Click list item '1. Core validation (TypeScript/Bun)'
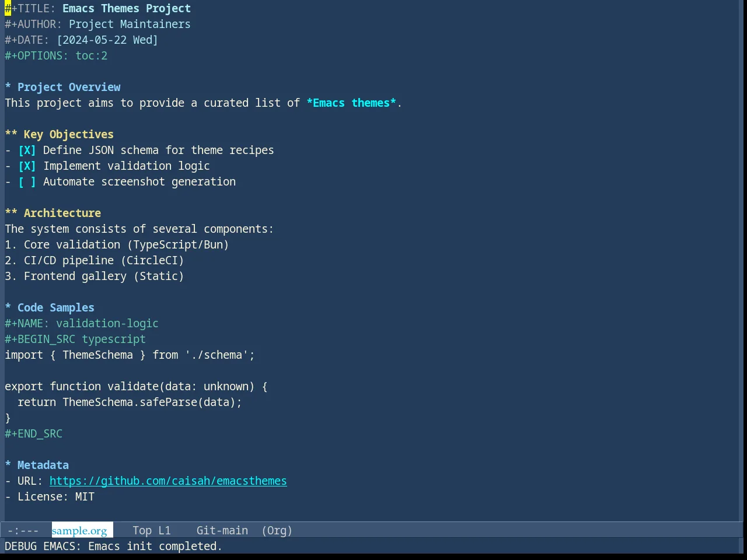 point(117,245)
